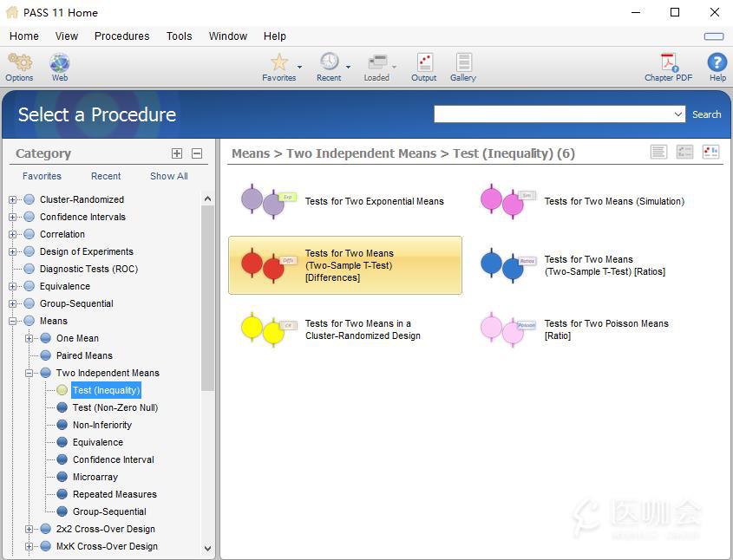This screenshot has height=560, width=733.
Task: Click the Favorites star icon
Action: 279,62
